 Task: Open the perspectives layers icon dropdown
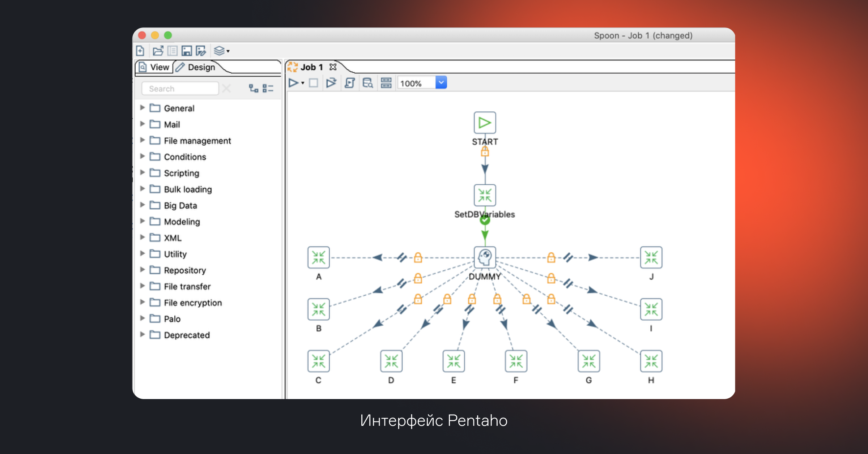click(221, 51)
